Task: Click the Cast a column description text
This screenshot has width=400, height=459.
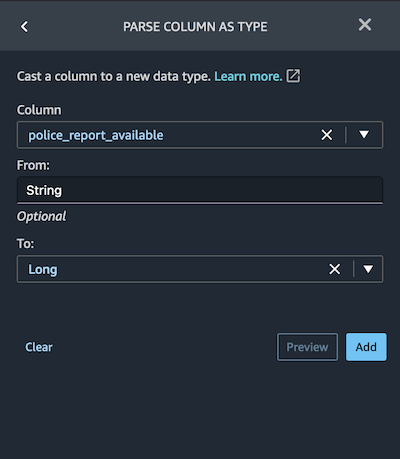Action: point(114,76)
